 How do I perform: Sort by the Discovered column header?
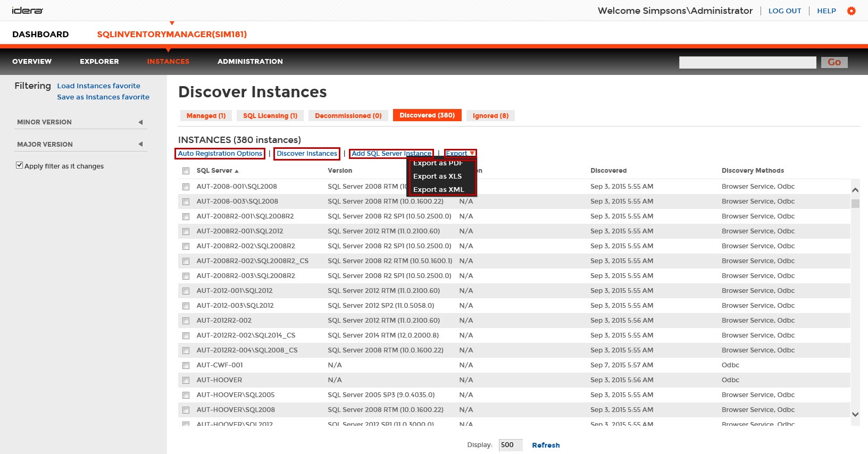(608, 171)
